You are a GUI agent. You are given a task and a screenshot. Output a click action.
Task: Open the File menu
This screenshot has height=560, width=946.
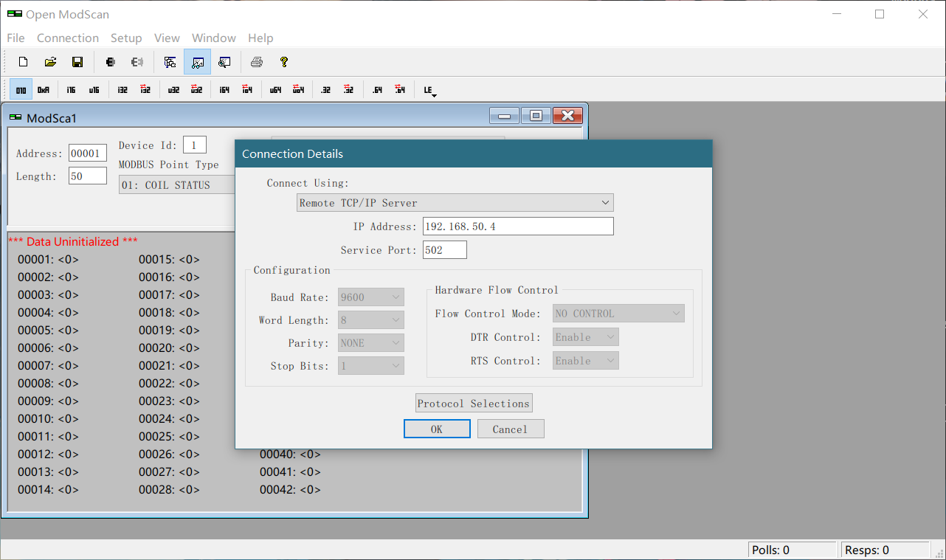click(x=15, y=38)
